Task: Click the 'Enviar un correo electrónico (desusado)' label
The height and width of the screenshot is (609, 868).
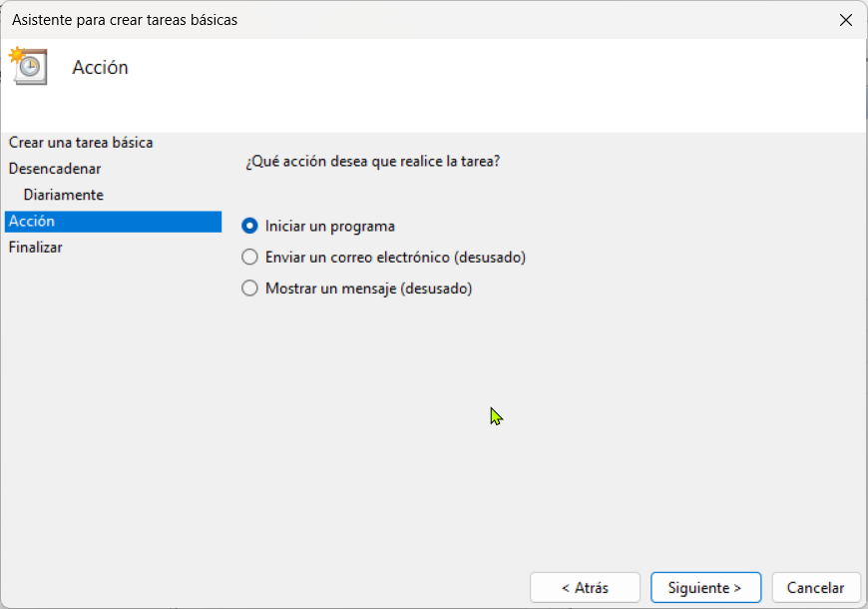Action: [x=395, y=258]
